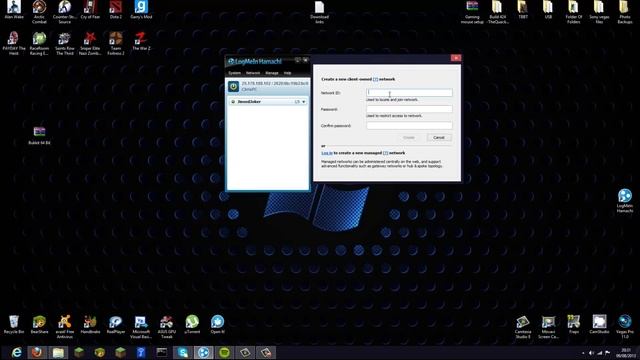
Task: Click the greyed-out Create button
Action: [x=409, y=138]
